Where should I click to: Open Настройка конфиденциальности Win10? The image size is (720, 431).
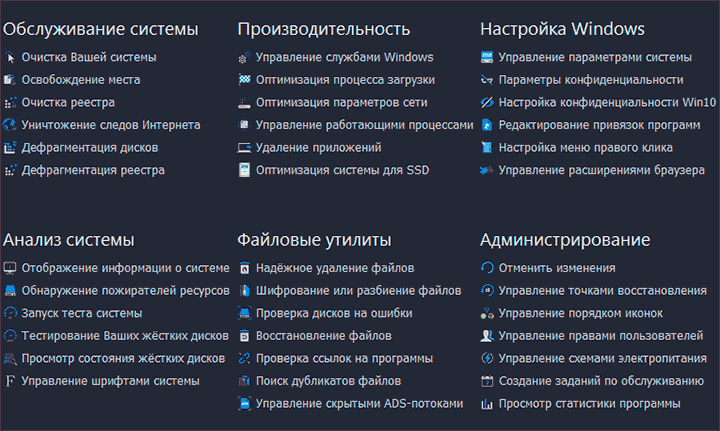[608, 102]
